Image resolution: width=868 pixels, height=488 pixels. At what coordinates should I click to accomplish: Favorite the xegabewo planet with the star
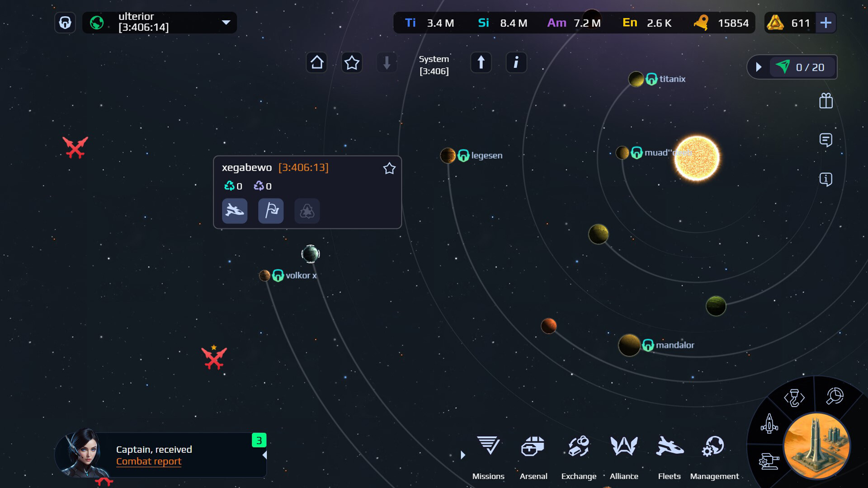[x=389, y=168]
